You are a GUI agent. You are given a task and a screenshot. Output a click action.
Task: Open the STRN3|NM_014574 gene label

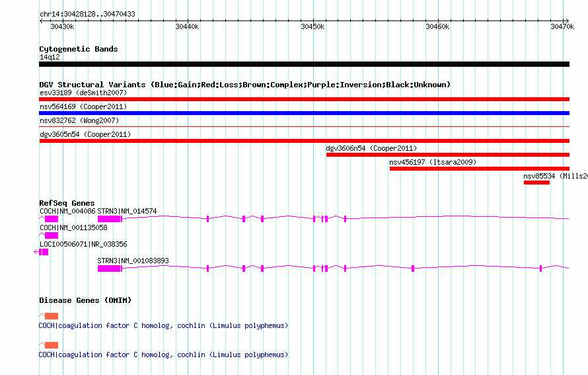tap(127, 212)
